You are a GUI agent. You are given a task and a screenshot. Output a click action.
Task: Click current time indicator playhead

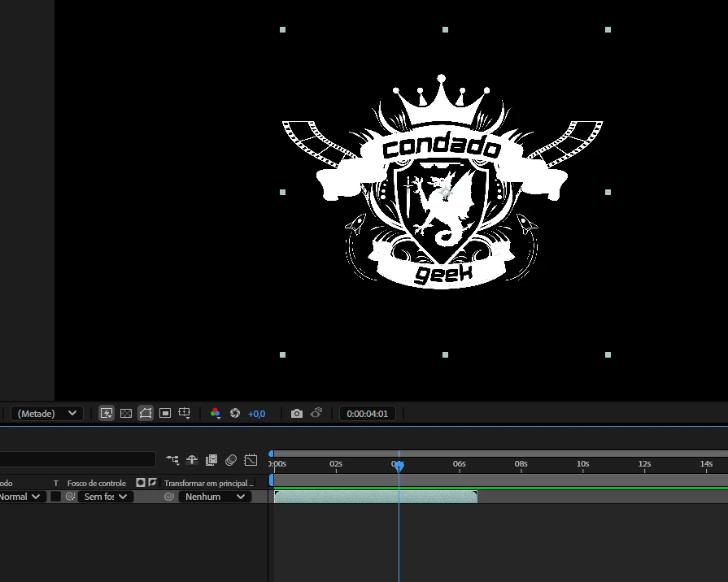pyautogui.click(x=399, y=466)
